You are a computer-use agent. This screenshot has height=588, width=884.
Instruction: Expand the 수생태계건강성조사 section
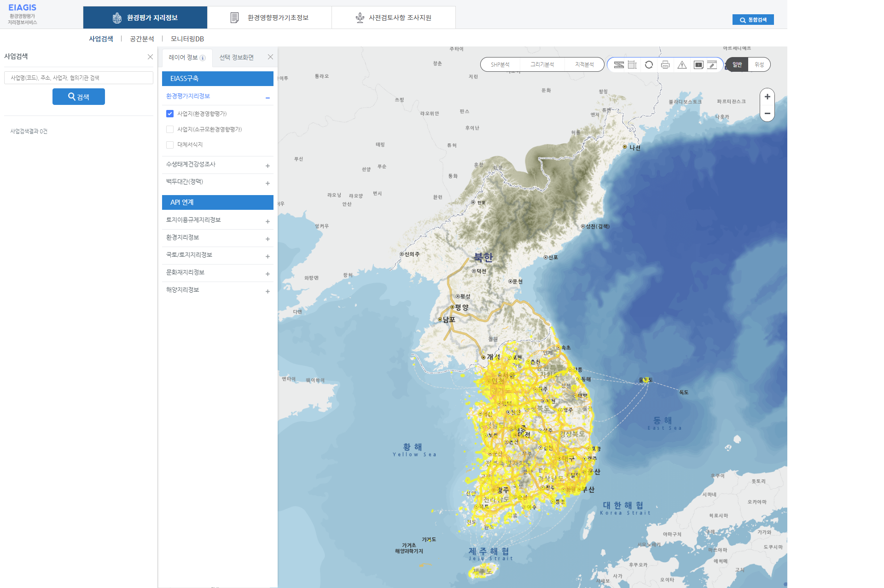click(x=268, y=166)
